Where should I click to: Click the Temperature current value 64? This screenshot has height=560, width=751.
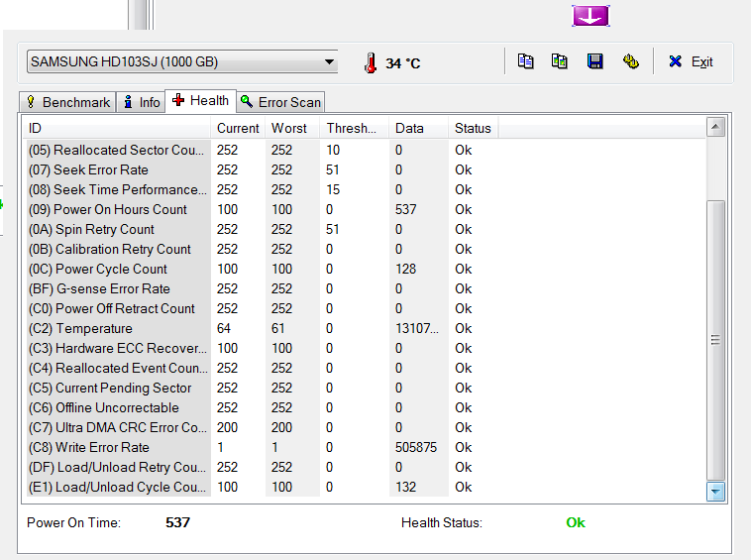coord(223,329)
